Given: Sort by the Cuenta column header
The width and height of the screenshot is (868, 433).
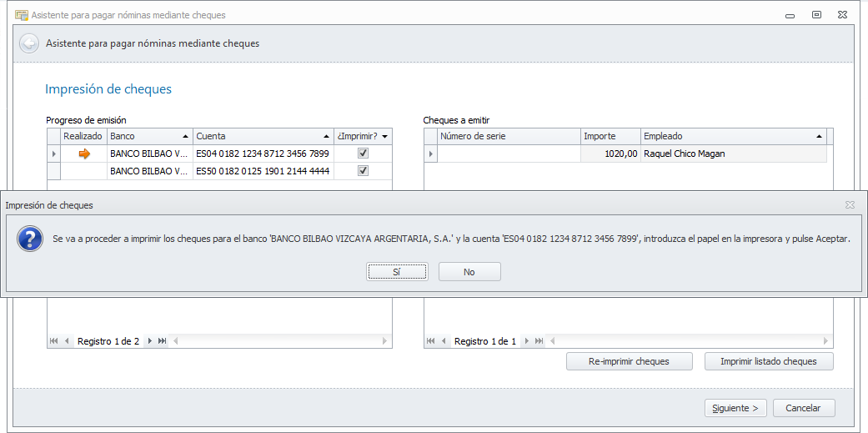Looking at the screenshot, I should 263,136.
